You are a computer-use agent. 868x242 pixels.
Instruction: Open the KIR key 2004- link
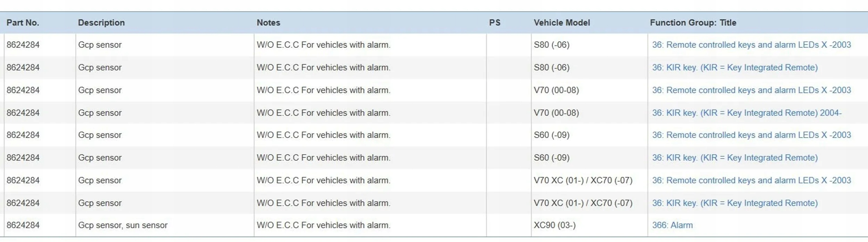[x=746, y=113]
